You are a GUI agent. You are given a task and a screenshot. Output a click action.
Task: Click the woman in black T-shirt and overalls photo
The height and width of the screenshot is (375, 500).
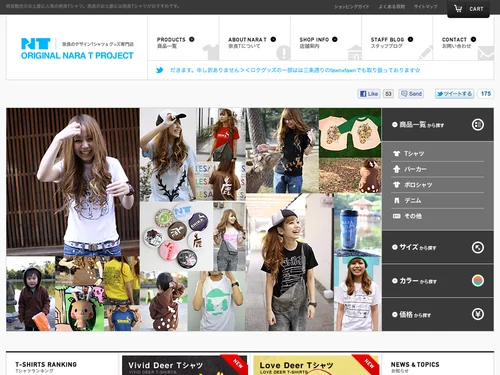point(290,262)
